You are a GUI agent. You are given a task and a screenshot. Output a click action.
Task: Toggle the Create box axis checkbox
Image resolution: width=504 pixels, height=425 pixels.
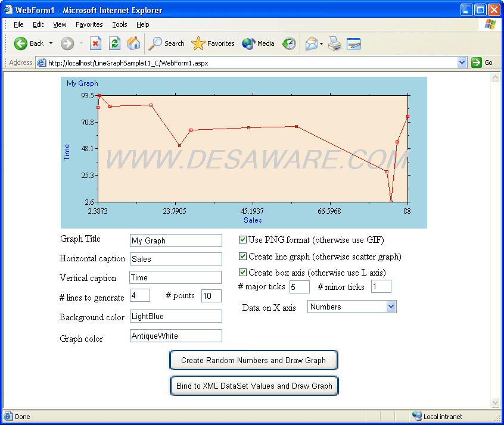[242, 273]
